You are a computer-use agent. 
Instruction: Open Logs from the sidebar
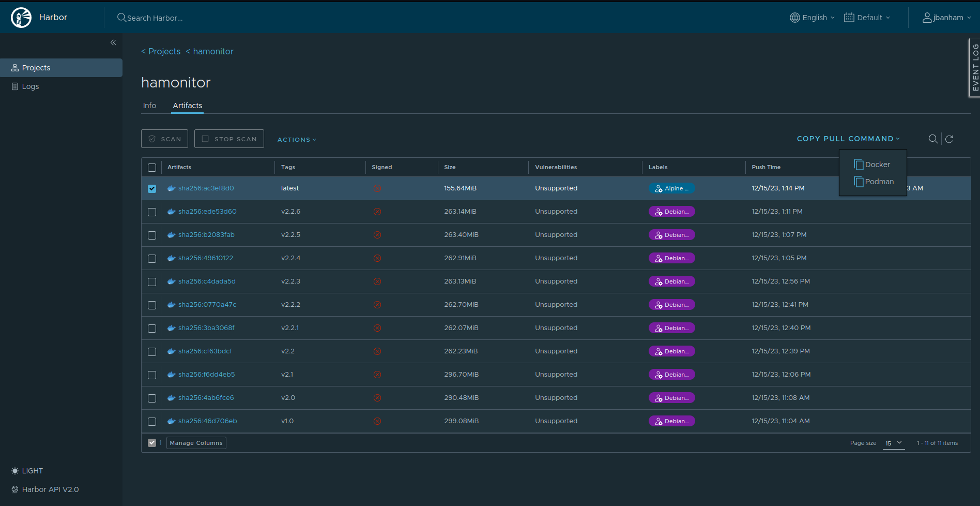30,86
